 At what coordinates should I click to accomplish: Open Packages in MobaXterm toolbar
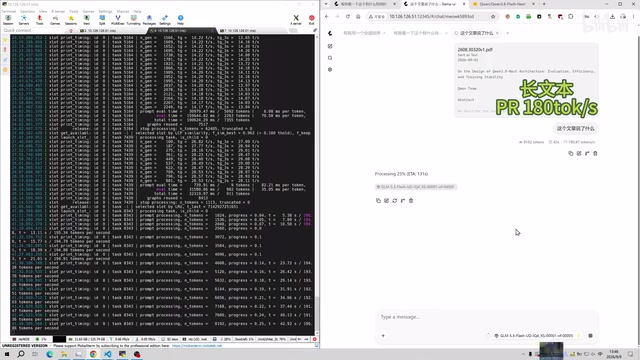(149, 20)
